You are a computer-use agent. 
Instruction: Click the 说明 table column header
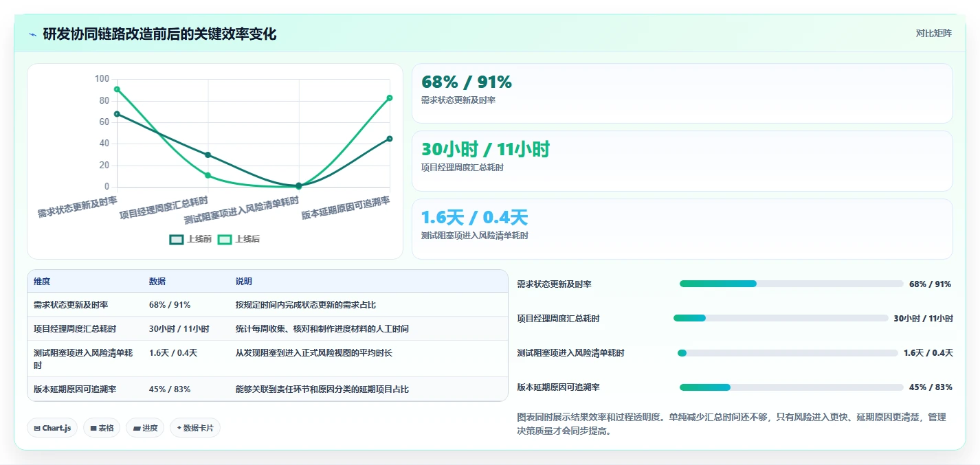244,282
